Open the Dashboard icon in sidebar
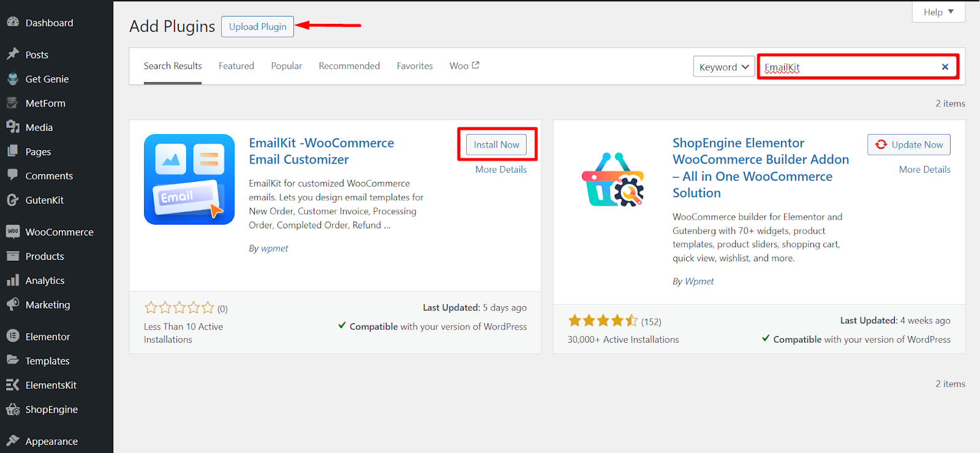980x453 pixels. pyautogui.click(x=13, y=22)
